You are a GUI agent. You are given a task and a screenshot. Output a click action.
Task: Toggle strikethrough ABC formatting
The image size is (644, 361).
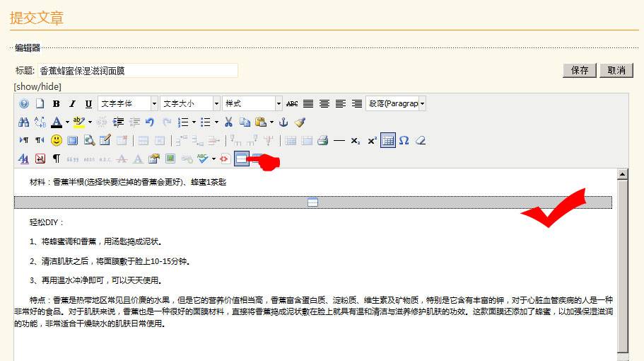click(292, 103)
